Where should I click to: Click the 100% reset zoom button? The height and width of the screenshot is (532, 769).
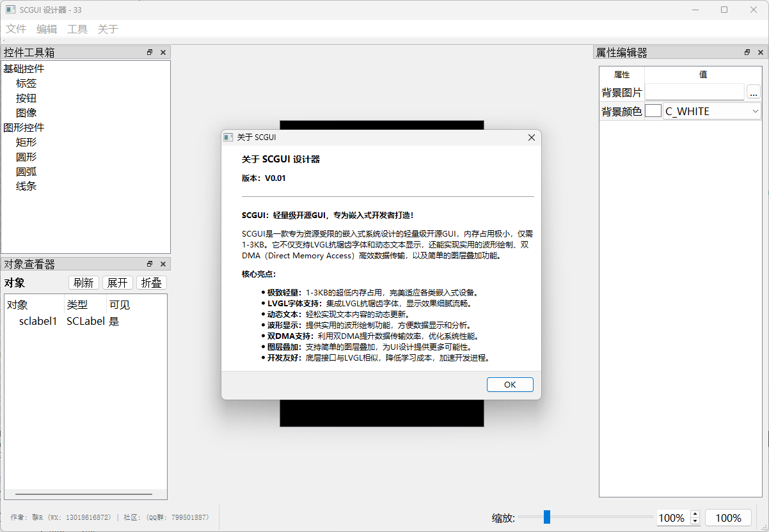click(728, 518)
